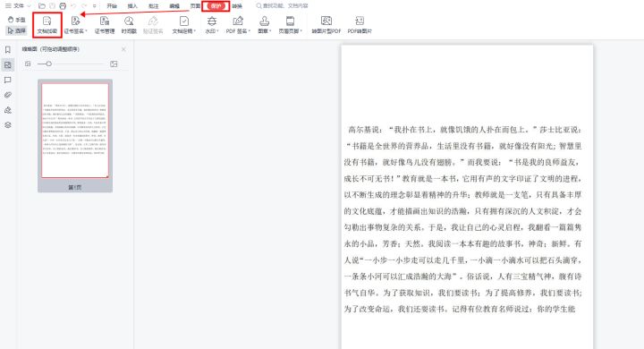Viewport: 644px width, 349px height.
Task: Open the bookmark panel in sidebar
Action: click(8, 50)
